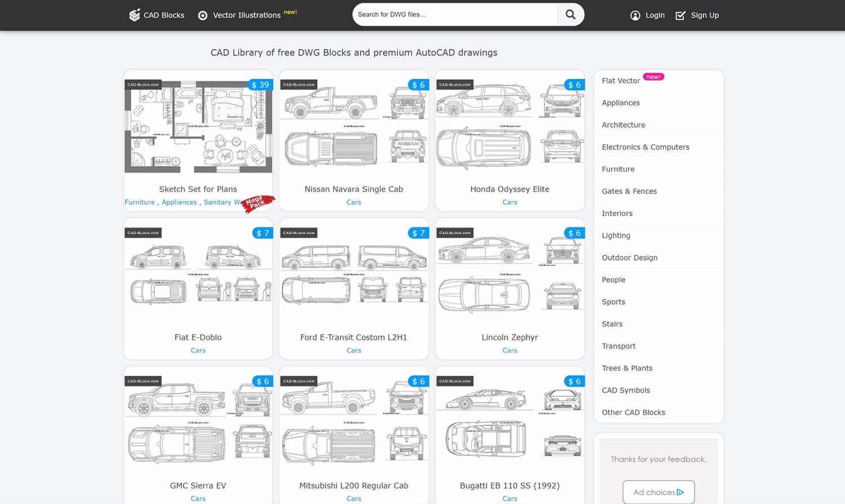Open the Nissan Navara Single Cab thumbnail
Image resolution: width=845 pixels, height=504 pixels.
[x=354, y=126]
